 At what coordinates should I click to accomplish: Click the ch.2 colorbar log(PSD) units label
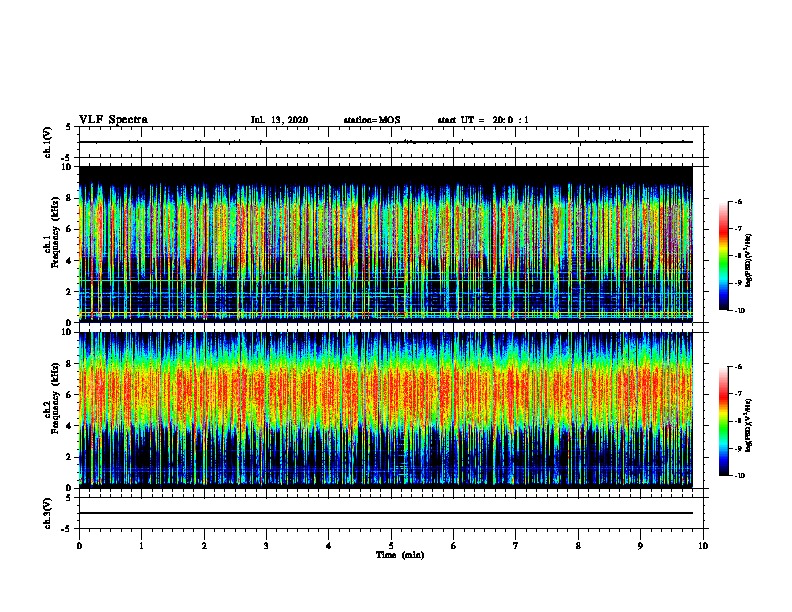tap(750, 426)
